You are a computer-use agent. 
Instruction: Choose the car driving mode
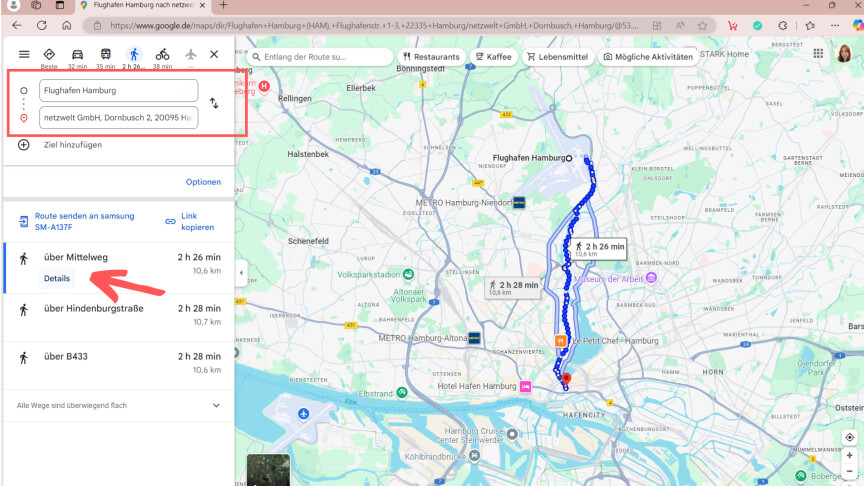pos(77,55)
